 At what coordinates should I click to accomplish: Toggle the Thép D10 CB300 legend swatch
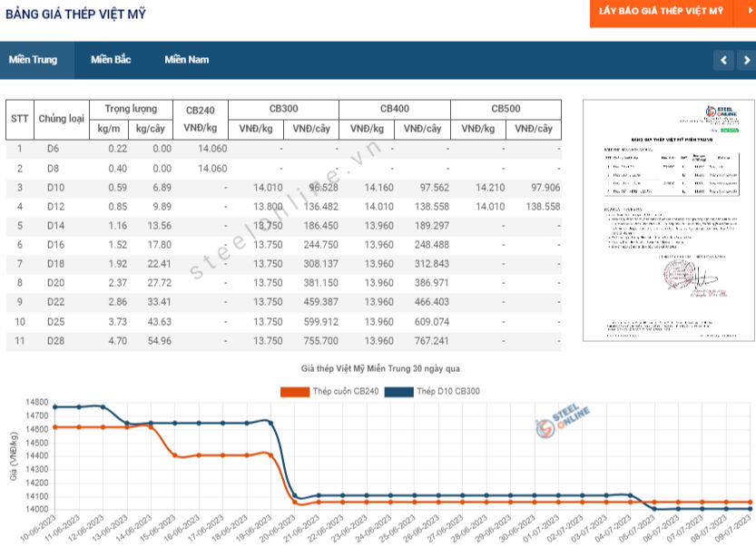[398, 392]
